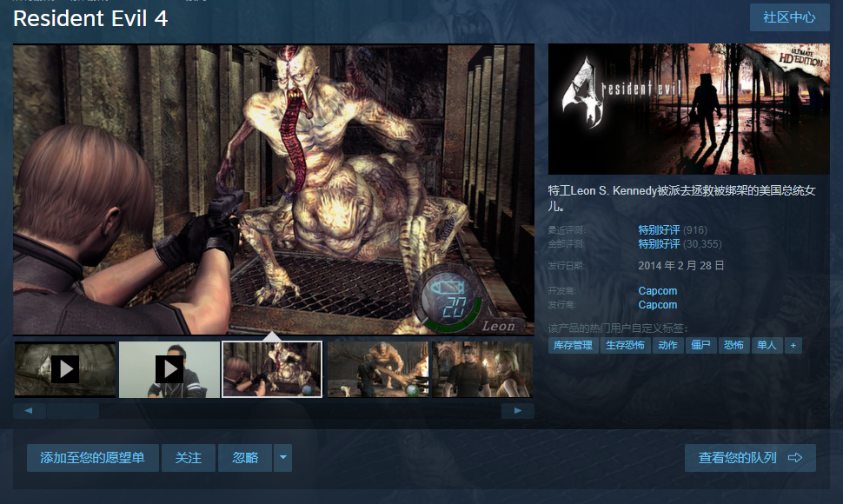
Task: Play the first video thumbnail
Action: (x=65, y=369)
